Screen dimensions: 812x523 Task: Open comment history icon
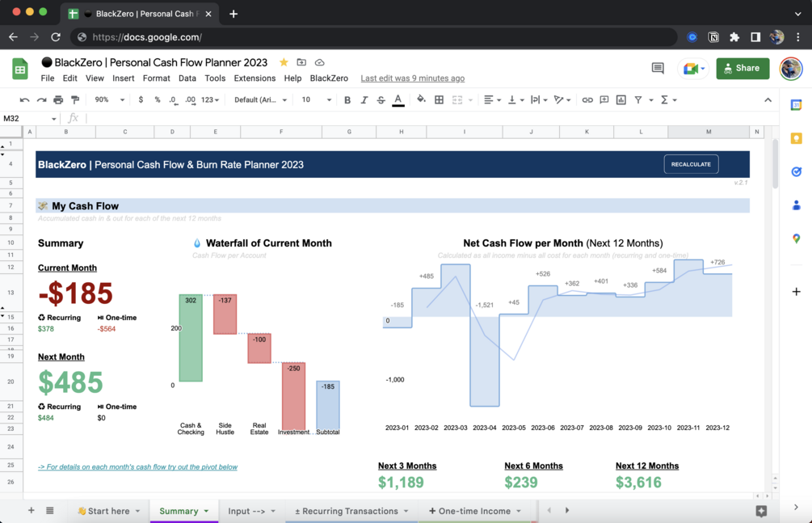pyautogui.click(x=658, y=69)
